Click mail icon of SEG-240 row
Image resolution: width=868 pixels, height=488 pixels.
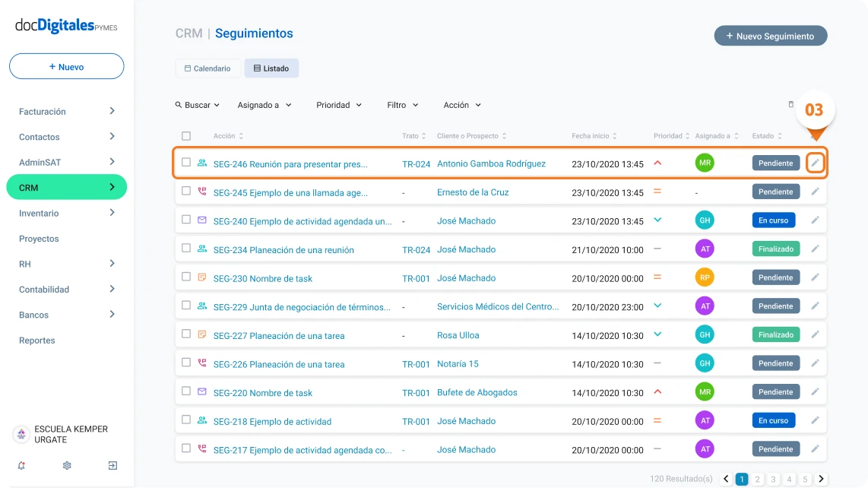tap(202, 220)
